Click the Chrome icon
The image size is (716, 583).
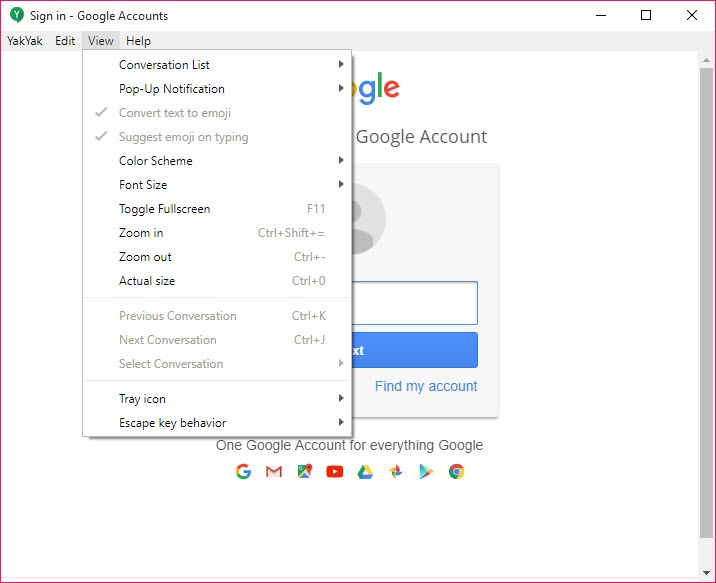click(x=457, y=472)
